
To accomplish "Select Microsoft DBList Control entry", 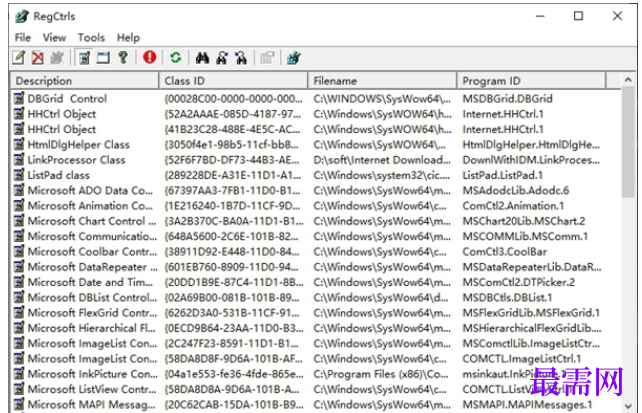I will pos(92,297).
